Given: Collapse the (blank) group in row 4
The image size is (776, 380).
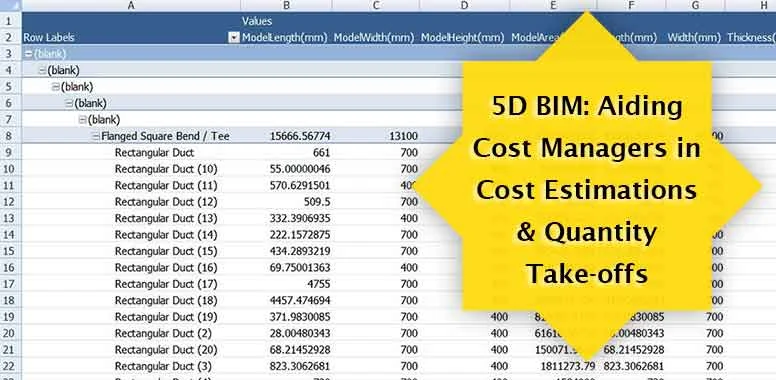Looking at the screenshot, I should pyautogui.click(x=43, y=70).
